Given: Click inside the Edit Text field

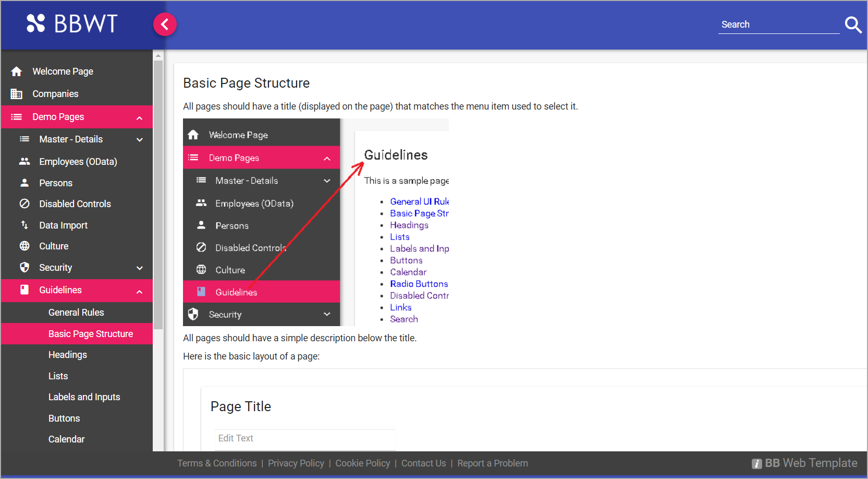Looking at the screenshot, I should tap(304, 438).
